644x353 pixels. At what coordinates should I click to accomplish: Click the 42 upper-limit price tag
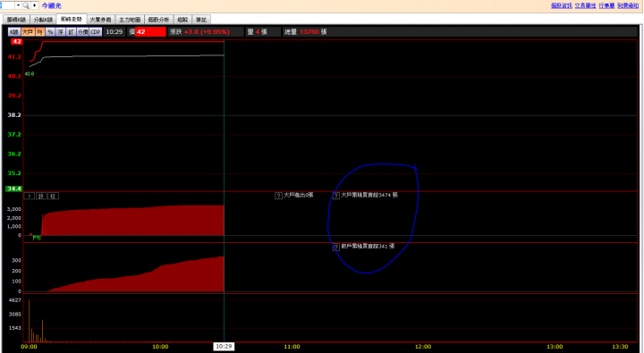(16, 41)
